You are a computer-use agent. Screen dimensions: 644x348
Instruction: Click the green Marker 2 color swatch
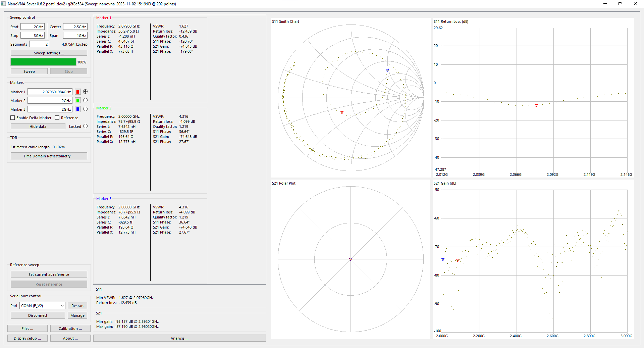[78, 101]
